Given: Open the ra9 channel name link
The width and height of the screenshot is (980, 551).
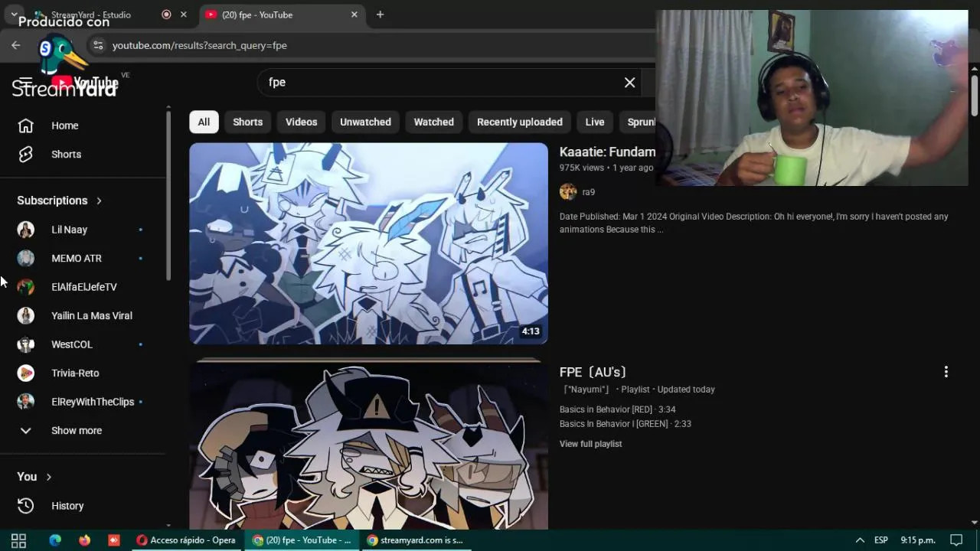Looking at the screenshot, I should [x=589, y=192].
